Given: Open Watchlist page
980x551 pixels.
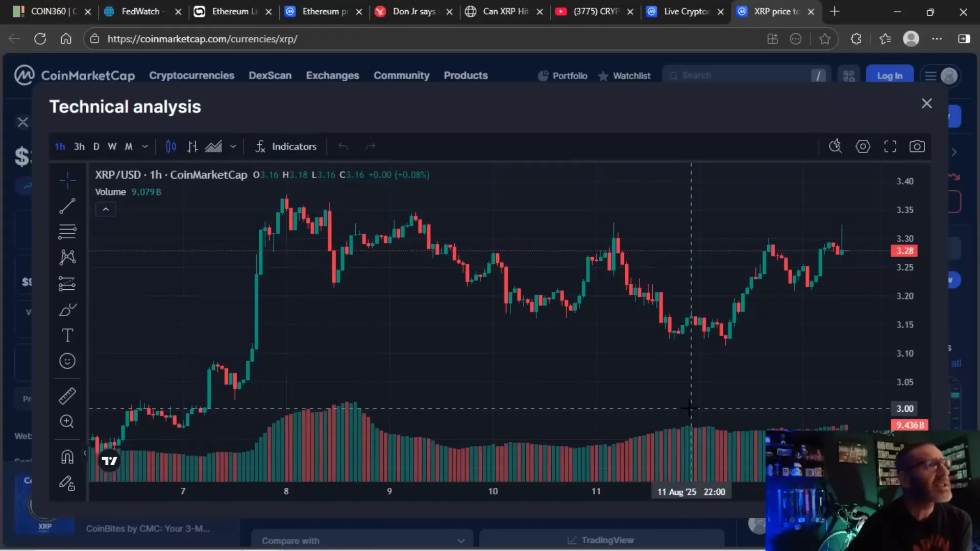Looking at the screenshot, I should coord(625,76).
